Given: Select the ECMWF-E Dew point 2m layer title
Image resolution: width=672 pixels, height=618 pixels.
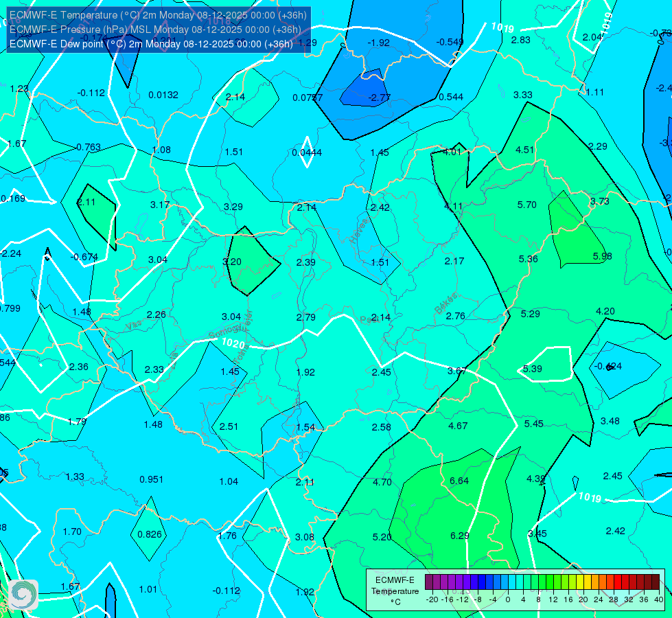Looking at the screenshot, I should 151,44.
